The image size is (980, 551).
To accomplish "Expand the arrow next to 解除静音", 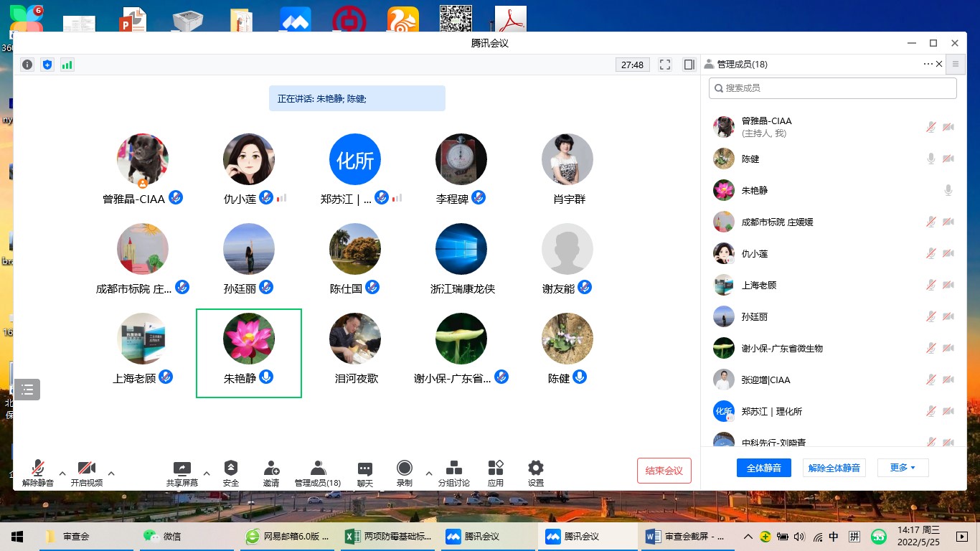I will (x=62, y=474).
